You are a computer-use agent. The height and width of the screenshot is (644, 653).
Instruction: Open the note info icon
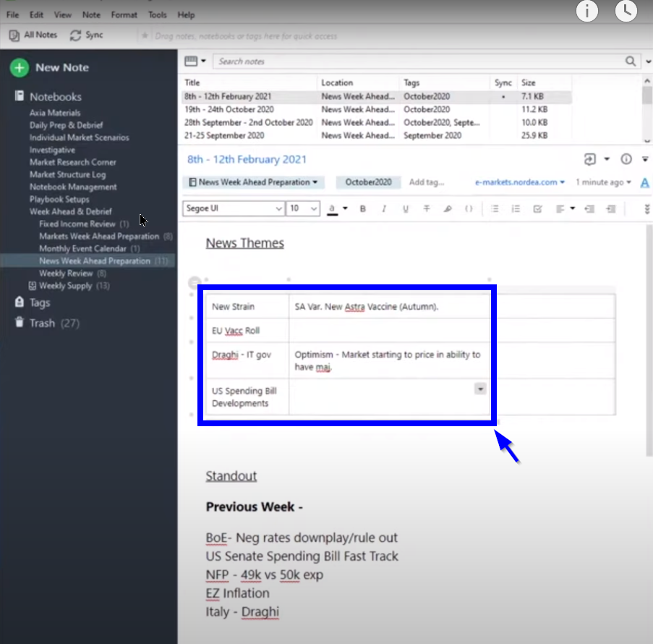point(626,159)
